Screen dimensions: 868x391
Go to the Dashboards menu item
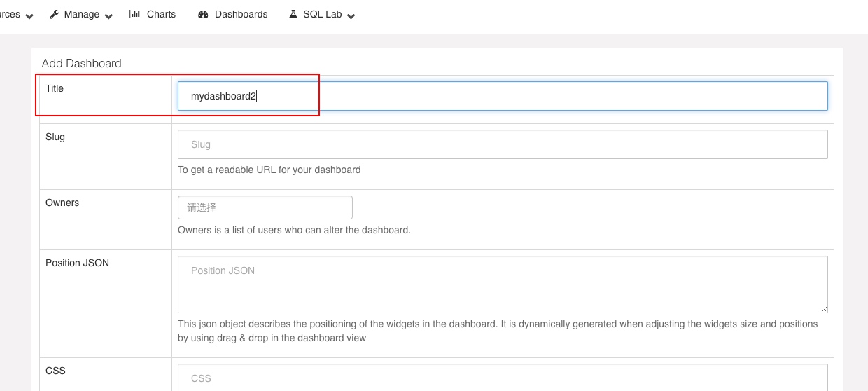(x=241, y=14)
